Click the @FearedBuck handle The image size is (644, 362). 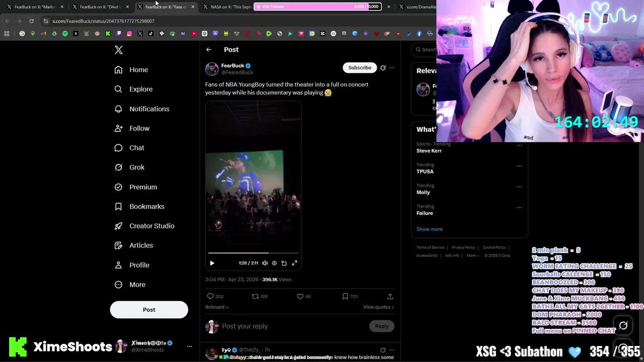pos(237,72)
